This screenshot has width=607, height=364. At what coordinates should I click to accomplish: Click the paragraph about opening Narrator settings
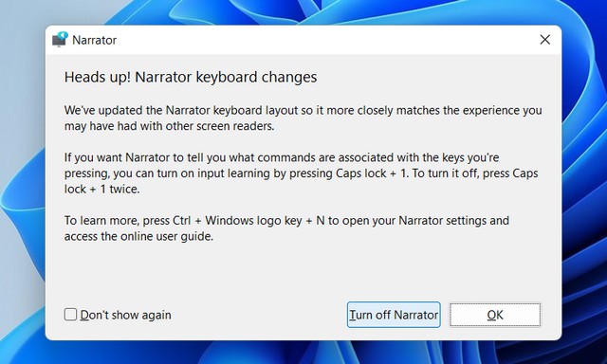click(x=286, y=228)
